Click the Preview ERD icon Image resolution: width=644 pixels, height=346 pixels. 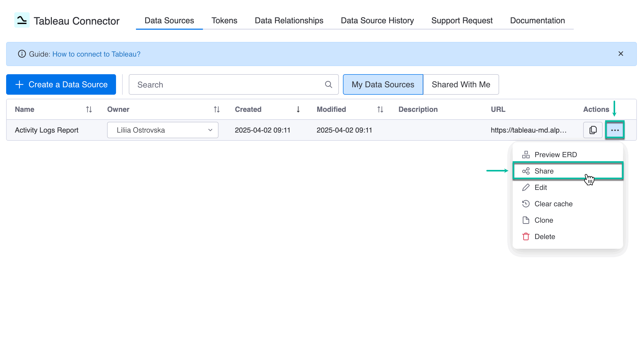pyautogui.click(x=526, y=155)
